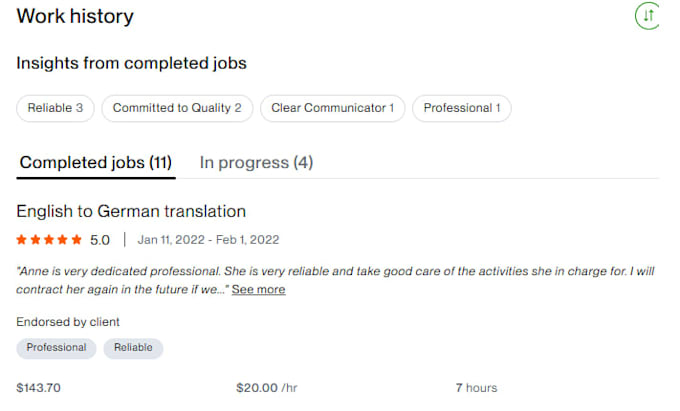Pick the Professional 1 insight chip
680x411 pixels.
pos(462,108)
